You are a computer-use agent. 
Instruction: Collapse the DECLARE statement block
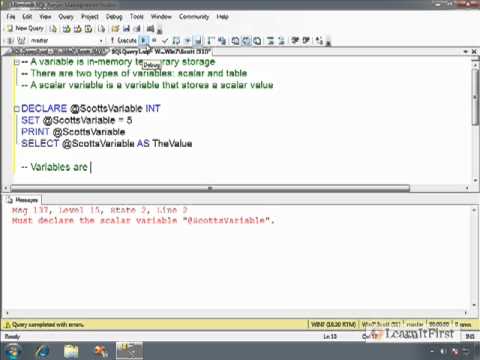point(16,109)
